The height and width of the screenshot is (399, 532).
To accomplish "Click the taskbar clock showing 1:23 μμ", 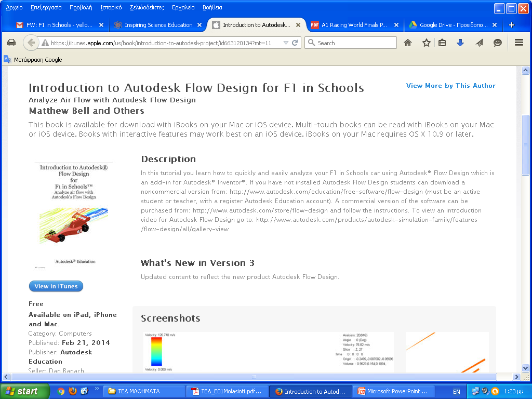I will (x=514, y=391).
